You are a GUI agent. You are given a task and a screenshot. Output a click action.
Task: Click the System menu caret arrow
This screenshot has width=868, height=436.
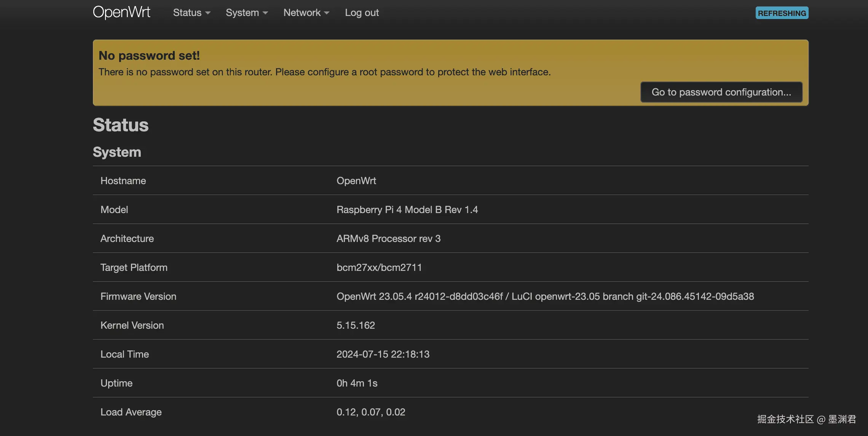265,13
